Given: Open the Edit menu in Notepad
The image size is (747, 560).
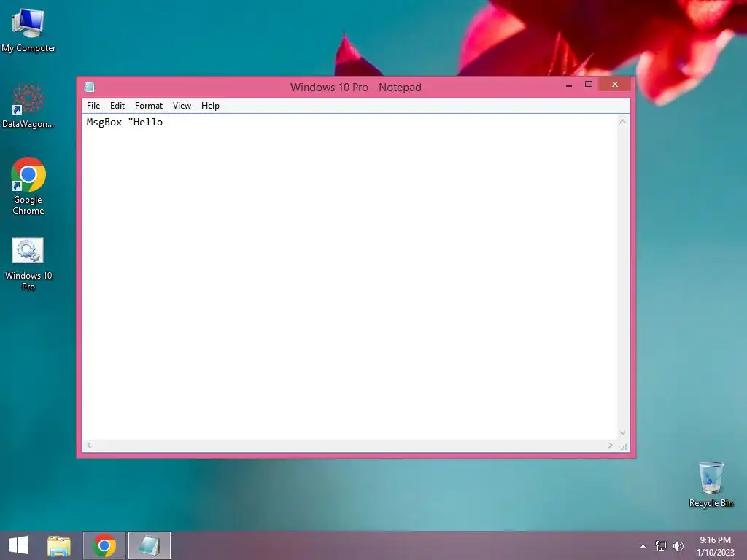Looking at the screenshot, I should pos(117,106).
